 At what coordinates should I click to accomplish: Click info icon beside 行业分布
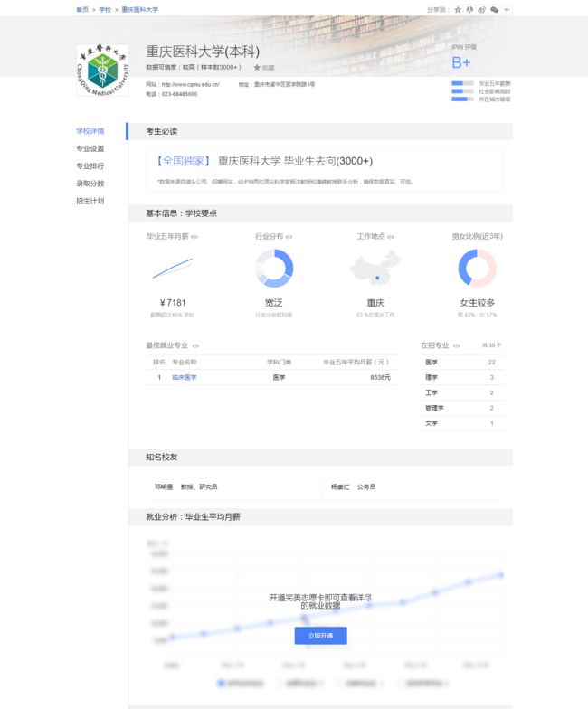(289, 237)
